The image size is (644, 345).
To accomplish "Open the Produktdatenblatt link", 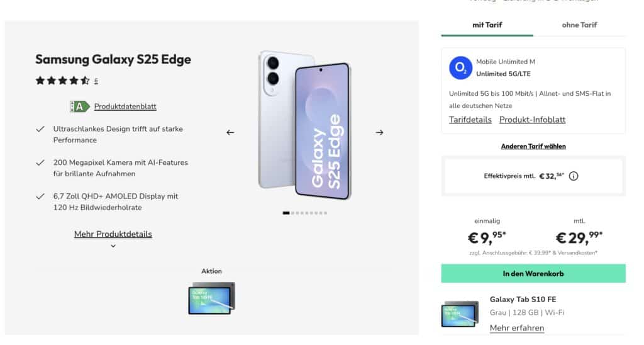I will coord(125,106).
